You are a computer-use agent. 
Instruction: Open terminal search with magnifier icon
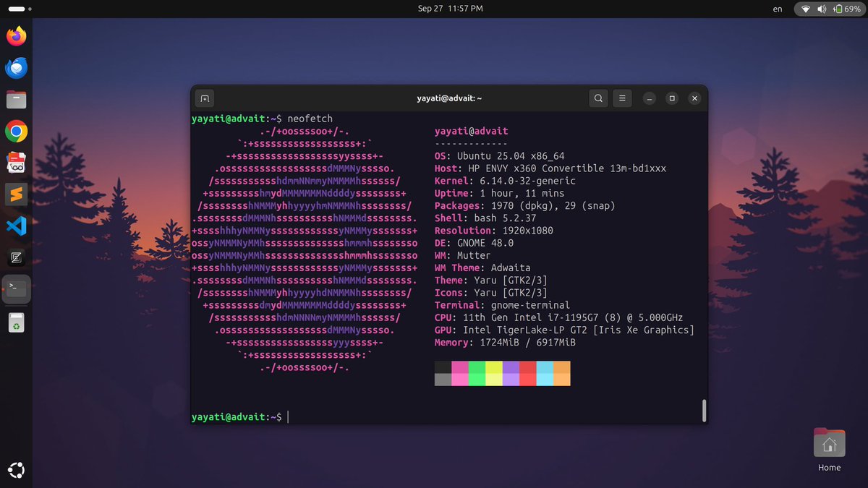coord(598,98)
